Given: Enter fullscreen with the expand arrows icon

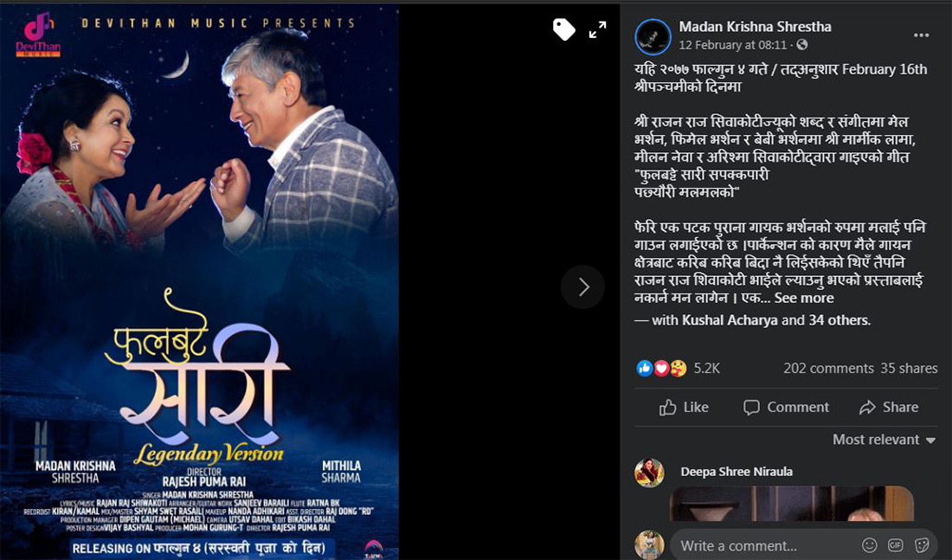Looking at the screenshot, I should (x=597, y=29).
